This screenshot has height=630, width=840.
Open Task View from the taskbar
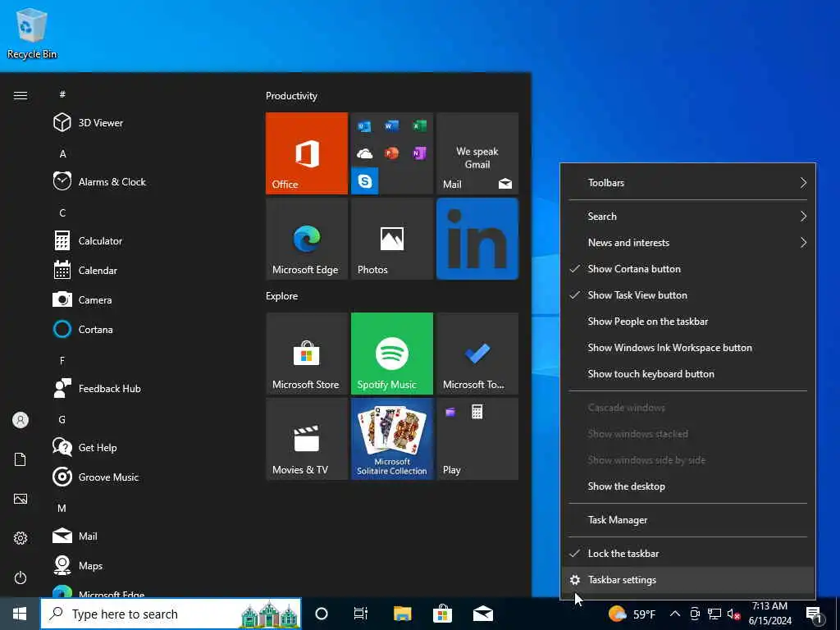click(x=361, y=614)
